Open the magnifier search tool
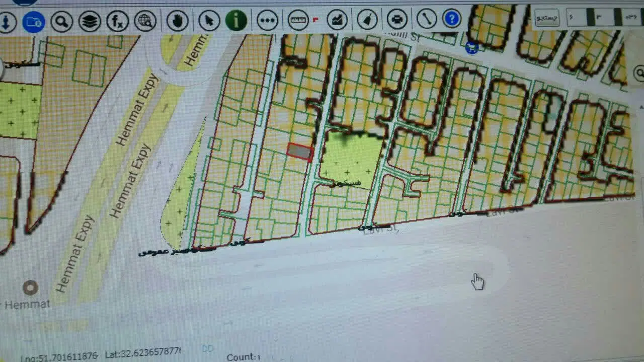 pos(61,22)
